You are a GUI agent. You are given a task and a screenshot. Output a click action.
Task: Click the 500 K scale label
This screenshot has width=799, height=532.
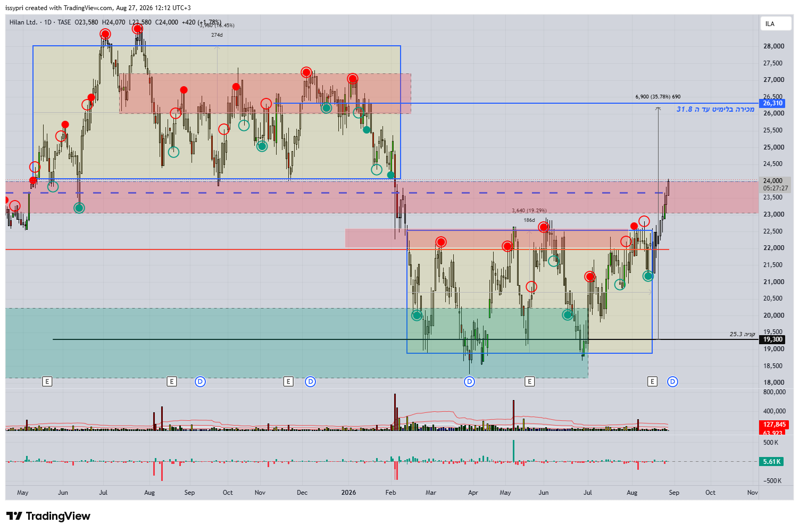point(771,443)
